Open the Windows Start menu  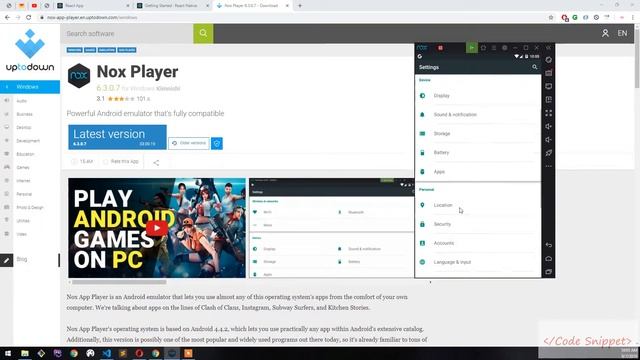point(8,353)
